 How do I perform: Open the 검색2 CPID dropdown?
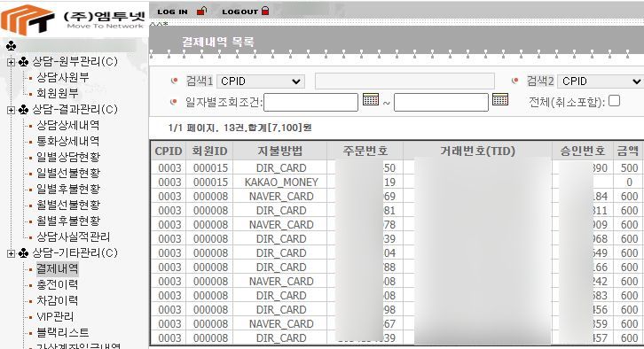[601, 81]
